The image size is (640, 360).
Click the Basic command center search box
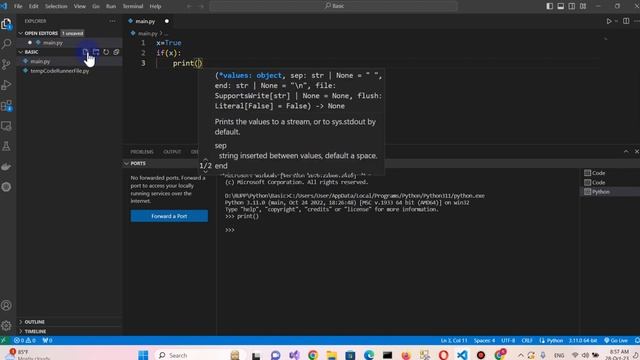pos(333,6)
